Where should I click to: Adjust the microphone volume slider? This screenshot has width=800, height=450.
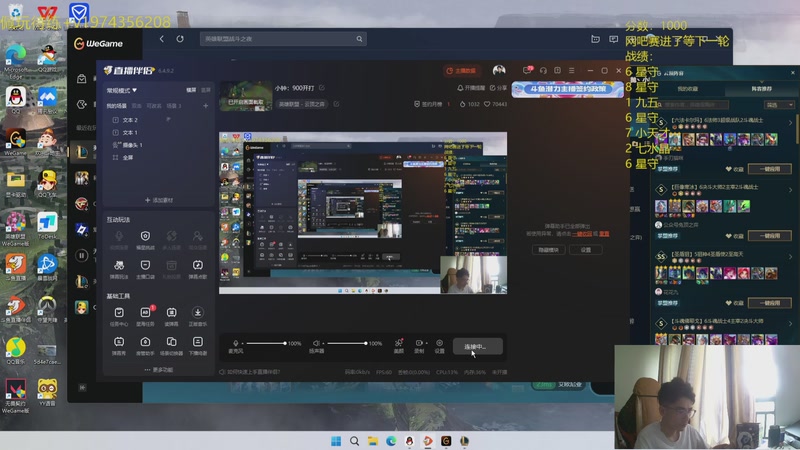coord(265,343)
